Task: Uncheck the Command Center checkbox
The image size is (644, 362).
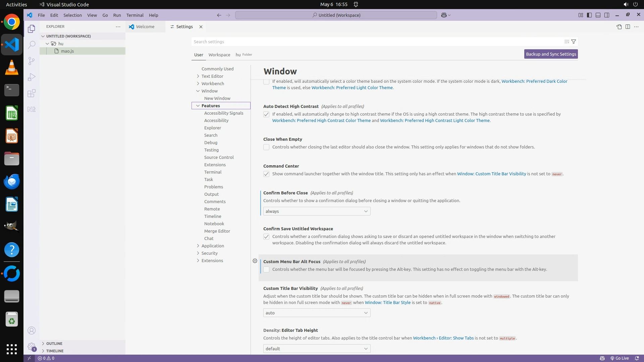Action: coord(266,174)
